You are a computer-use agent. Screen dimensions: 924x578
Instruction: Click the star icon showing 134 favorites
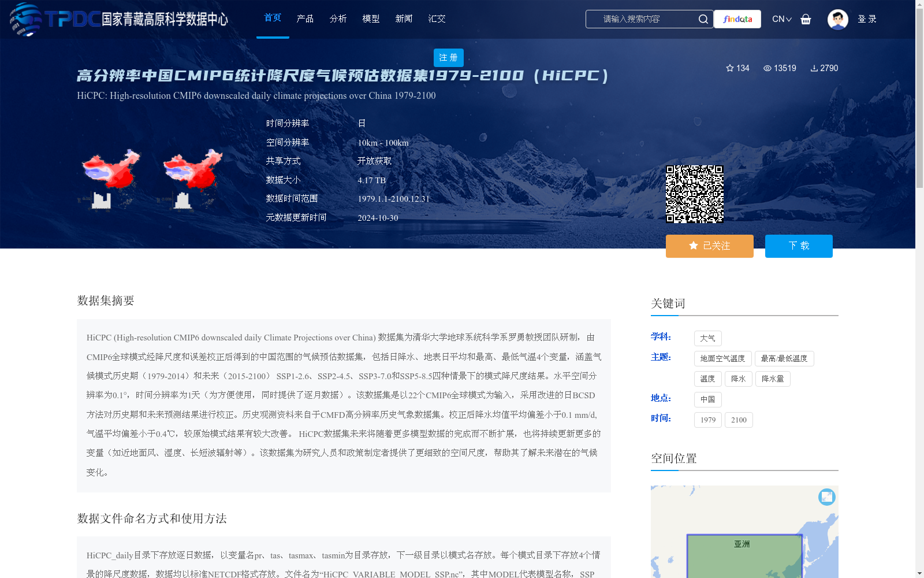pyautogui.click(x=731, y=68)
